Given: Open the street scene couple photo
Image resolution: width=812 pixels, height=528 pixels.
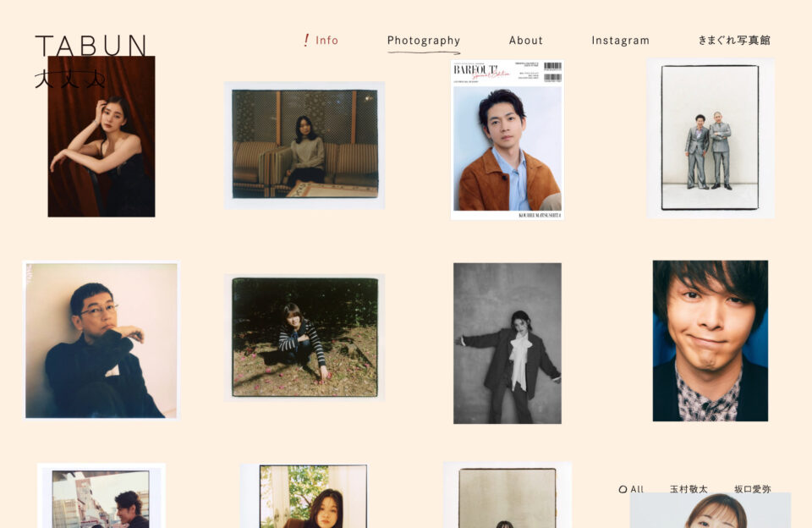Looking at the screenshot, I should 101,496.
